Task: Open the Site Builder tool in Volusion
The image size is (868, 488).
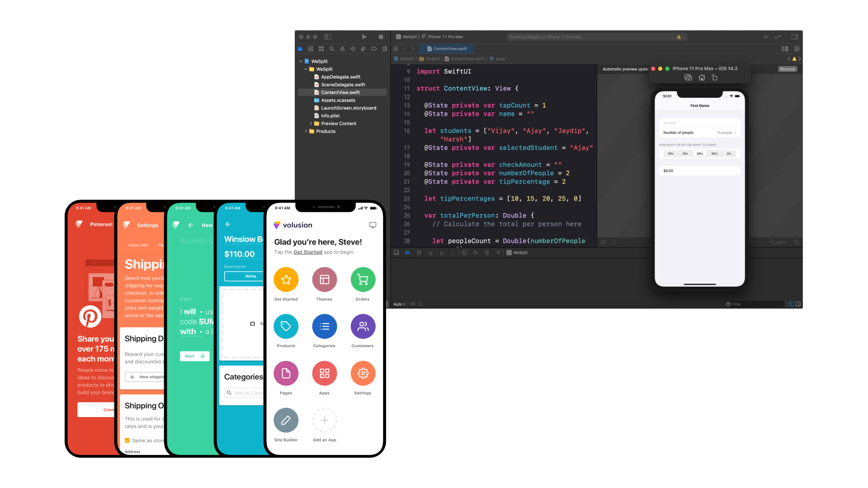Action: [286, 419]
